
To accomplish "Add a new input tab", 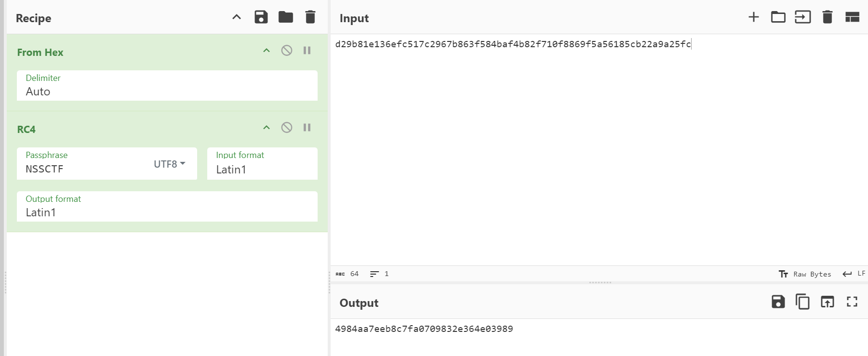I will (x=754, y=17).
